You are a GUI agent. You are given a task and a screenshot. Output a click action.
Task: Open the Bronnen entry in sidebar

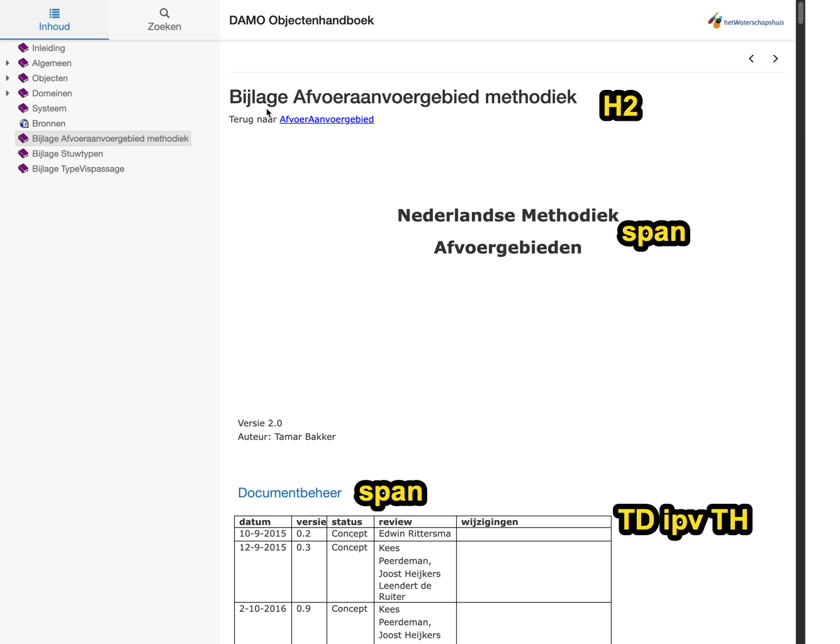[x=48, y=123]
